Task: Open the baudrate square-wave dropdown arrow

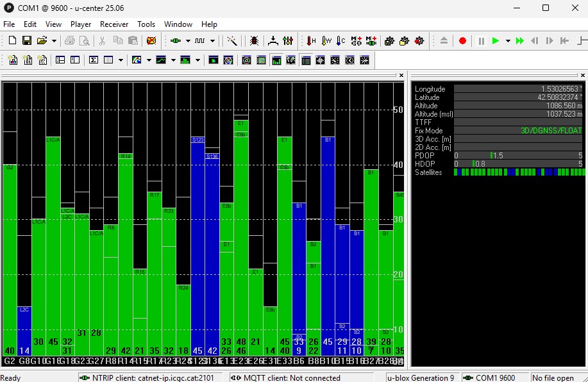Action: point(212,40)
